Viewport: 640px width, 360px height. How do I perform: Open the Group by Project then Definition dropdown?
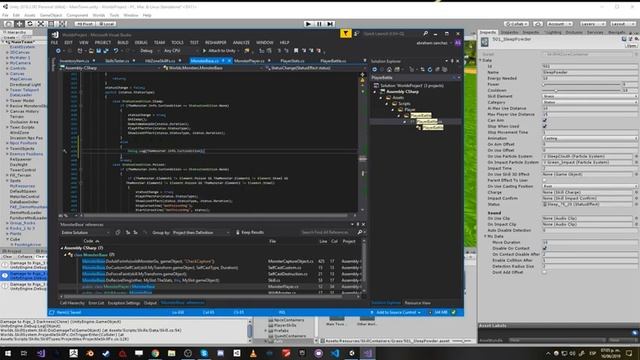click(202, 232)
